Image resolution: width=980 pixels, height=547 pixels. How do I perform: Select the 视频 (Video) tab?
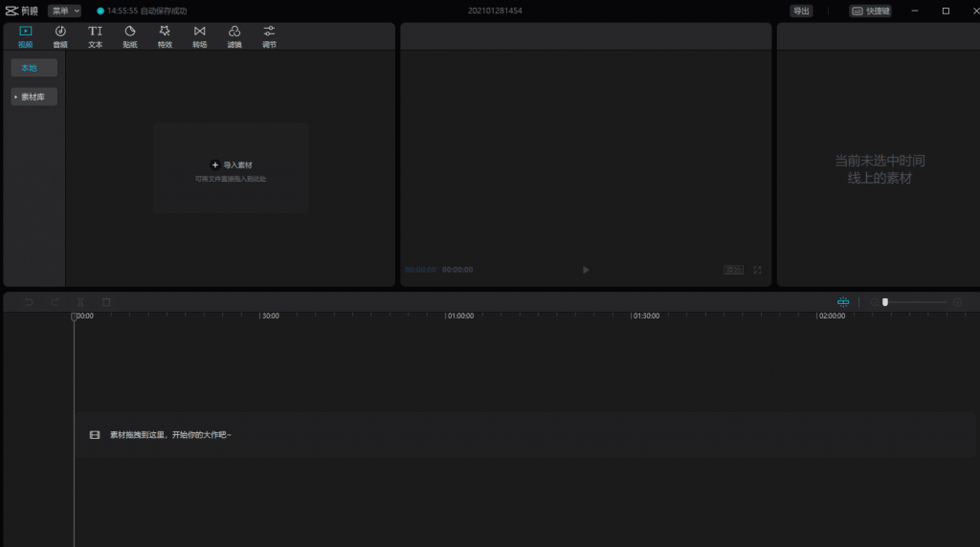point(26,36)
